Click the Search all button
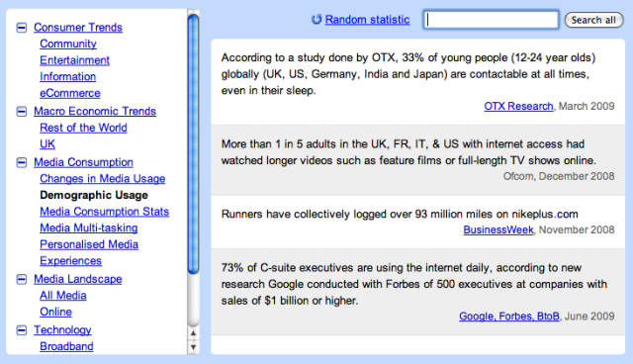The image size is (633, 364). point(593,20)
